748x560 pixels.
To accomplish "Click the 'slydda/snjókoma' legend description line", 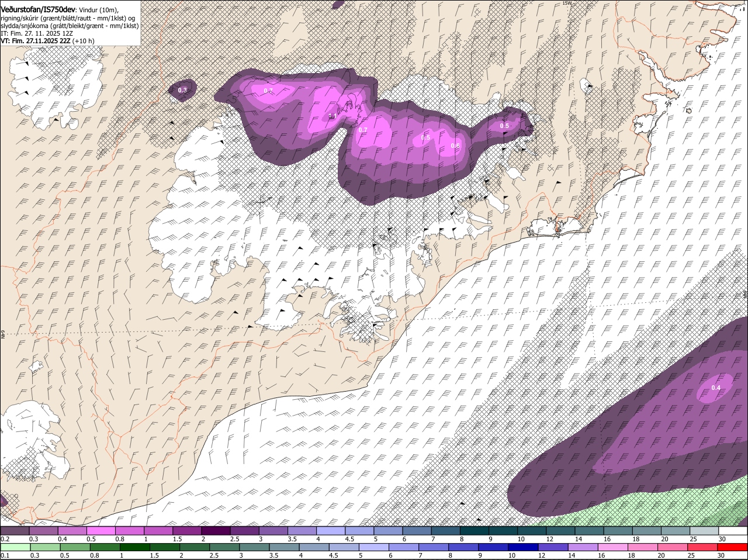I will (70, 26).
